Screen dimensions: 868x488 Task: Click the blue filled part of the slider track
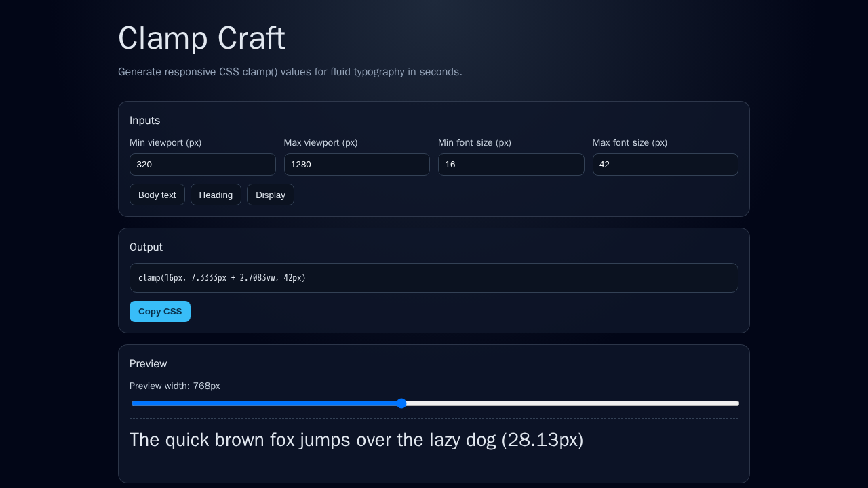264,403
